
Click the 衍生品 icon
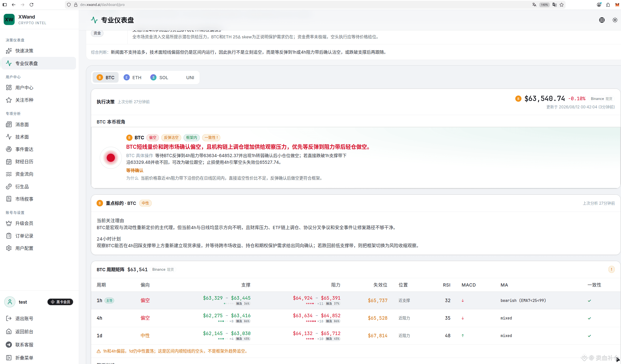[9, 187]
